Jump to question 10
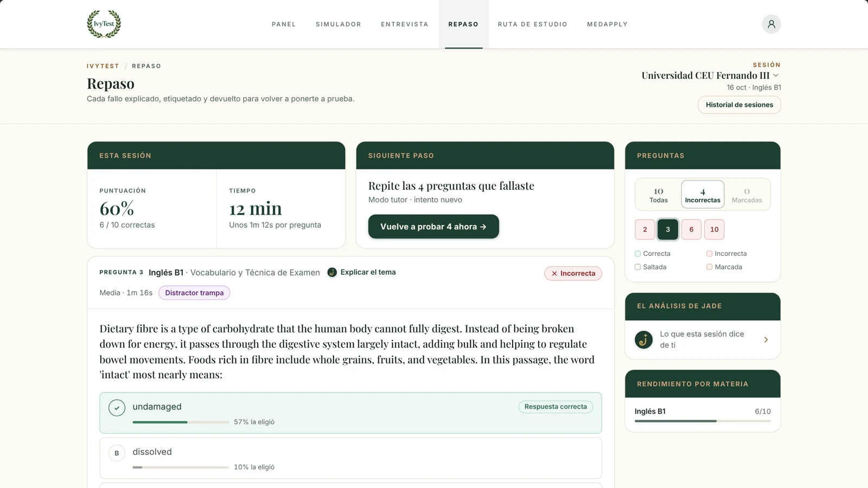Image resolution: width=868 pixels, height=488 pixels. [714, 229]
